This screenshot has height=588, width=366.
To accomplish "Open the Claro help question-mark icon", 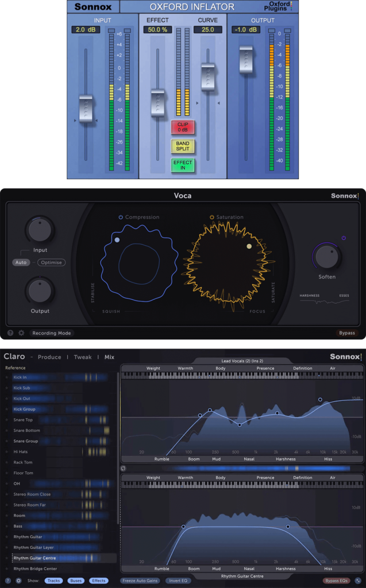I will click(x=7, y=581).
